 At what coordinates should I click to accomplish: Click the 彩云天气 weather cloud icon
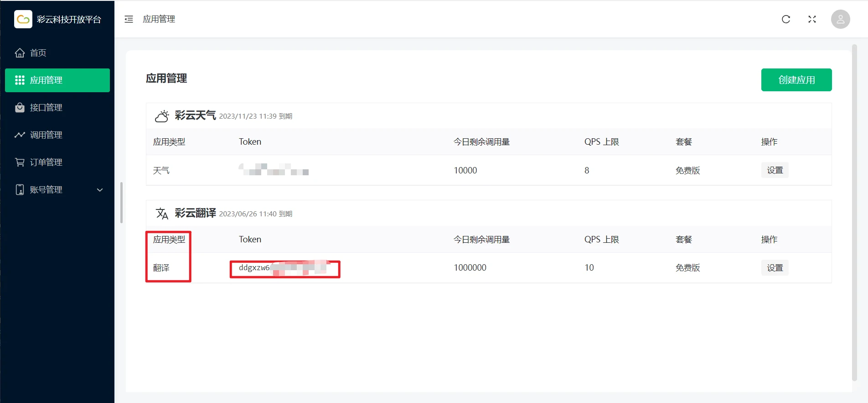(x=162, y=116)
